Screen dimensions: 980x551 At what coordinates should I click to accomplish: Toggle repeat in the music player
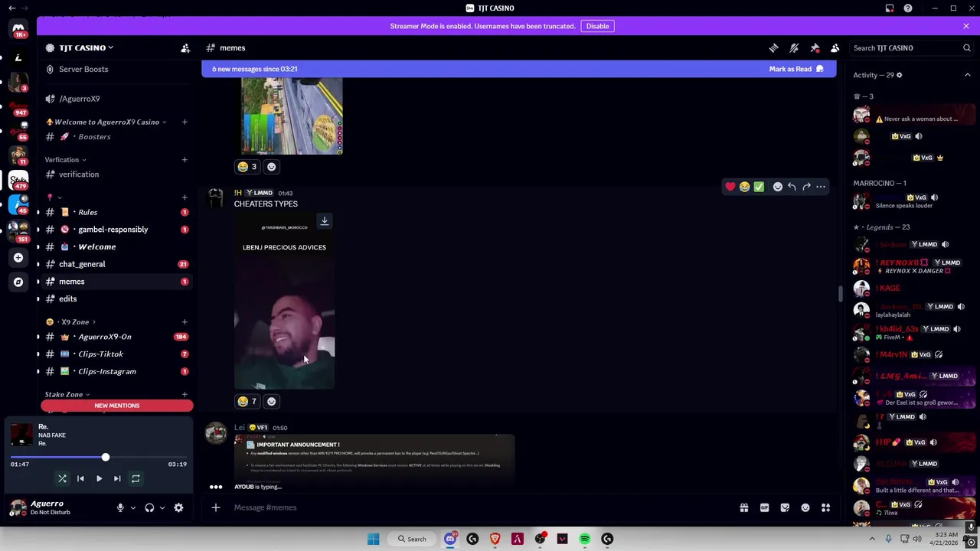click(x=136, y=478)
